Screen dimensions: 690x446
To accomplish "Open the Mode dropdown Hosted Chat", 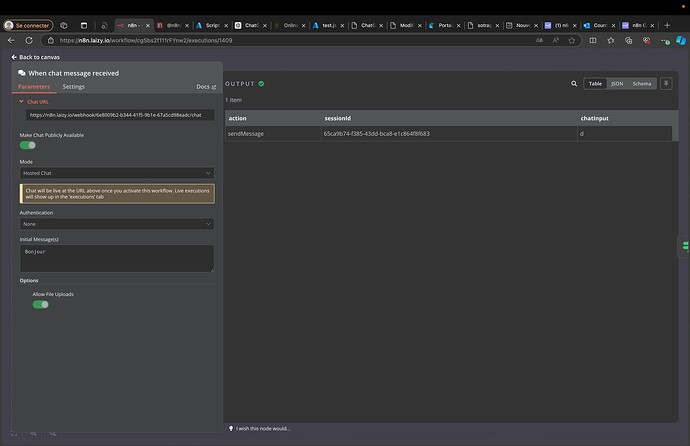I will [117, 173].
